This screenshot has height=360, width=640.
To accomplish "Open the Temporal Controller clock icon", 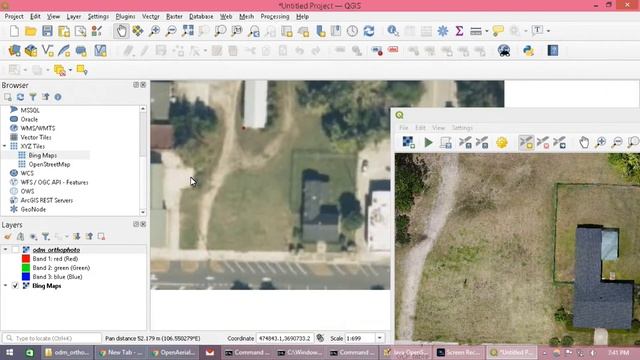I will 352,31.
